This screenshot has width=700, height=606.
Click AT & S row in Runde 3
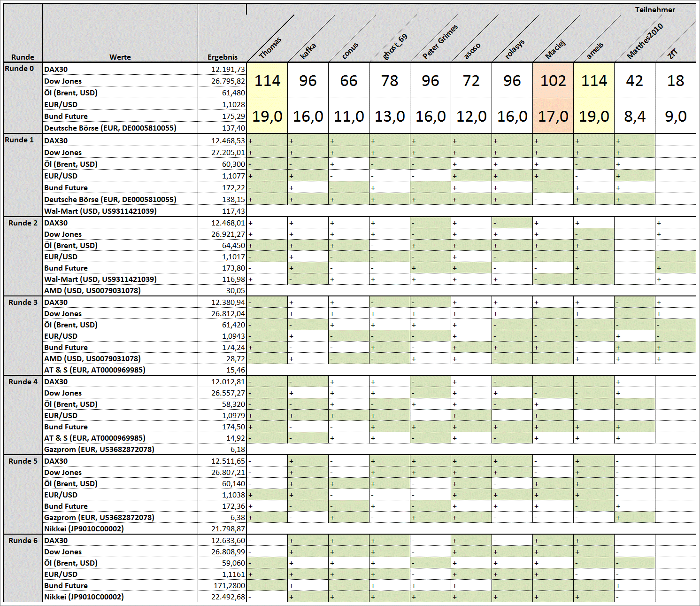[x=95, y=370]
